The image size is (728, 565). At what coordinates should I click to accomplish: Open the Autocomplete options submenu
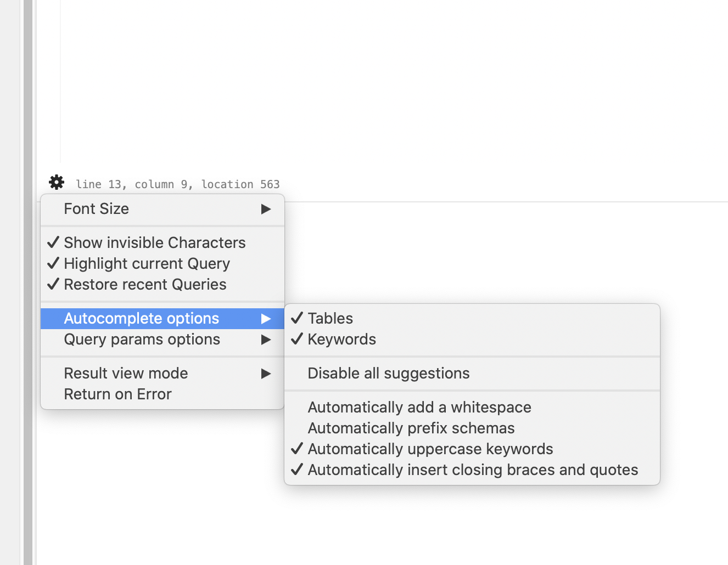tap(141, 318)
